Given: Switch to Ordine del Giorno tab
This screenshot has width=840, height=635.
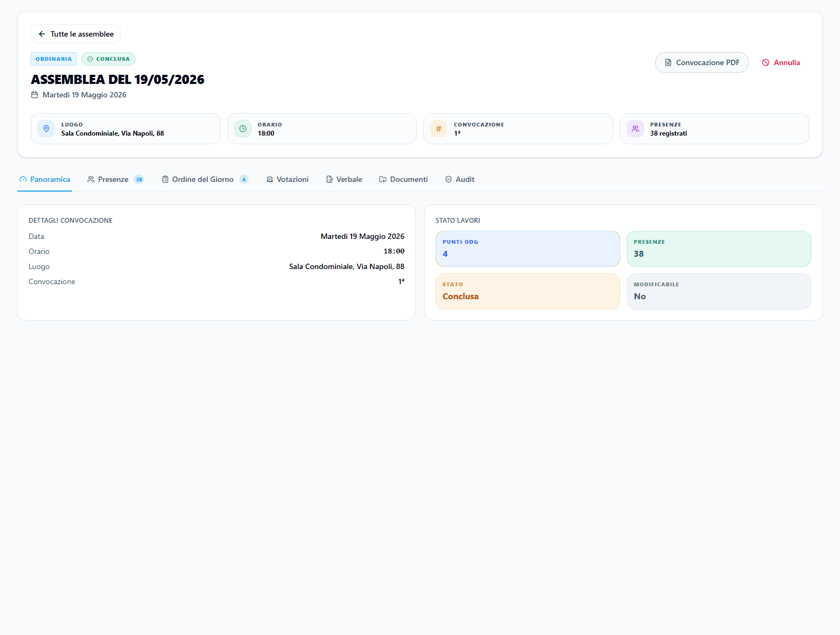Looking at the screenshot, I should (205, 179).
